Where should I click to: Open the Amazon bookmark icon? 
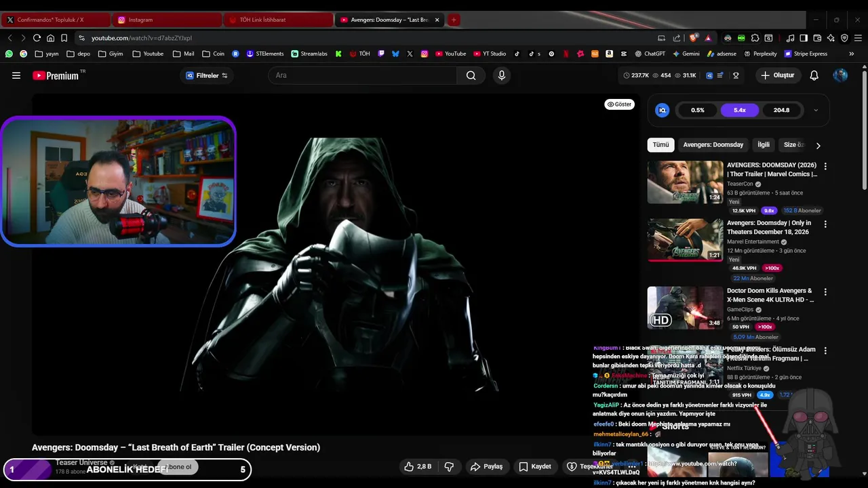(609, 54)
